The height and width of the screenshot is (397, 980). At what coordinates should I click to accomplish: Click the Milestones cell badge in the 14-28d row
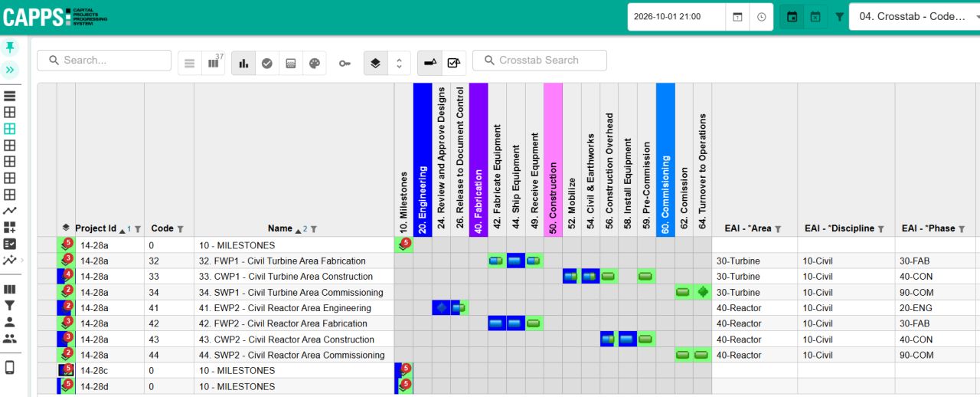click(x=404, y=386)
